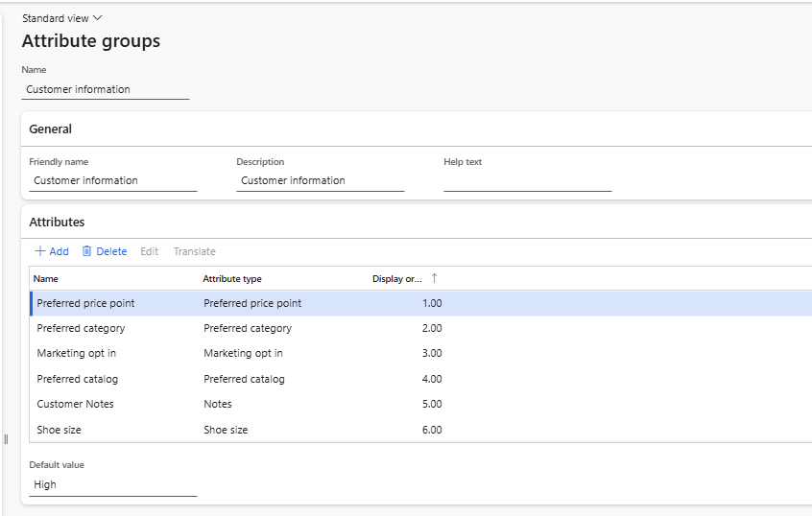Open the Standard view dropdown
Image resolution: width=812 pixels, height=516 pixels.
[x=62, y=18]
